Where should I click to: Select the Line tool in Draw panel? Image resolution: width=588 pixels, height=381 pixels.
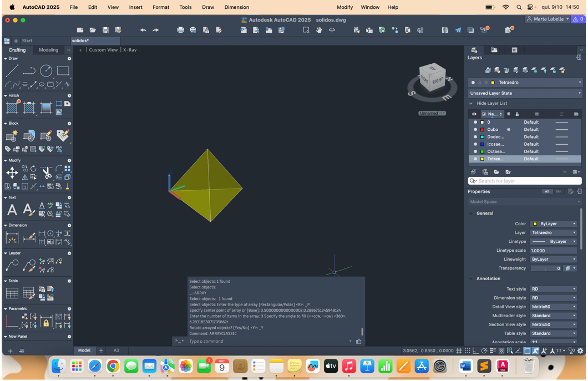pyautogui.click(x=12, y=71)
